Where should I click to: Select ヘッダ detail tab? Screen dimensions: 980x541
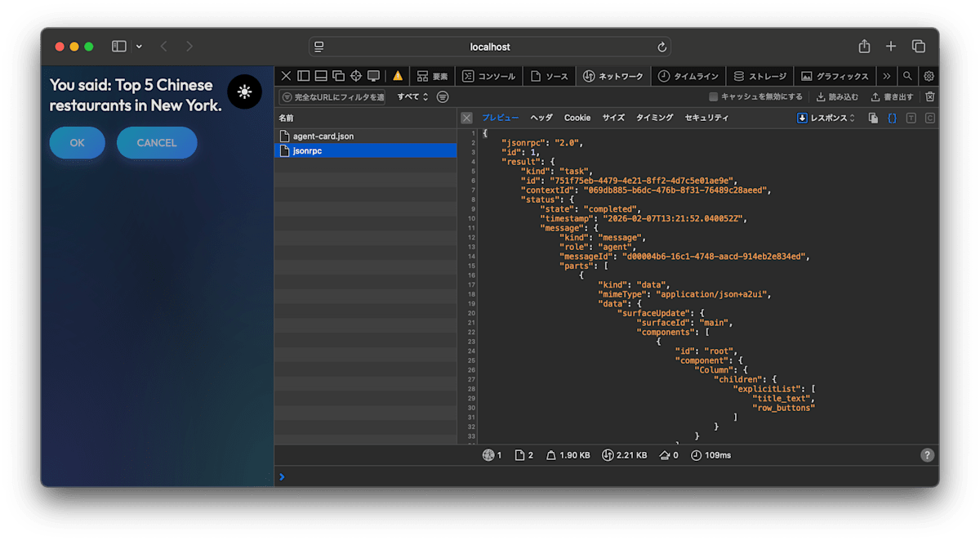(x=541, y=118)
